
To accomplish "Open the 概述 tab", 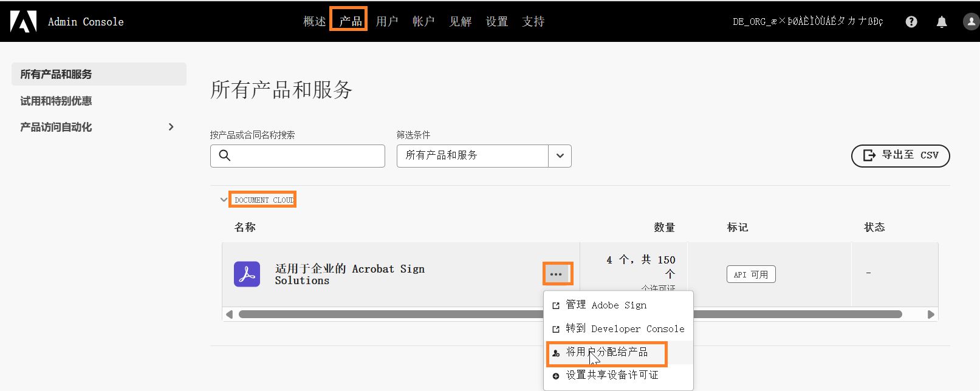I will [x=315, y=22].
